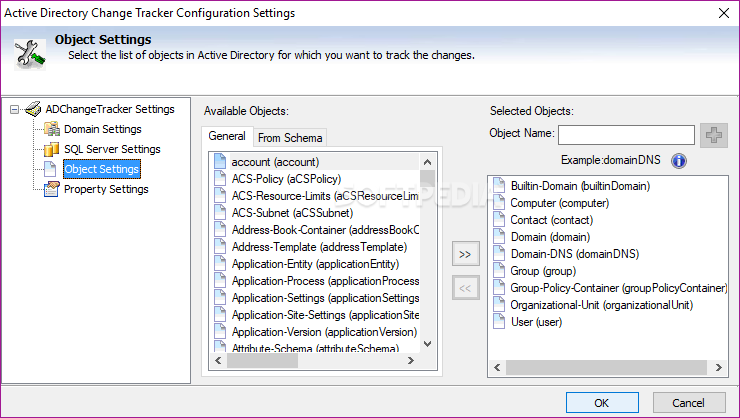Select Computer (computer) in Selected Objects
This screenshot has height=418, width=740.
[x=559, y=203]
